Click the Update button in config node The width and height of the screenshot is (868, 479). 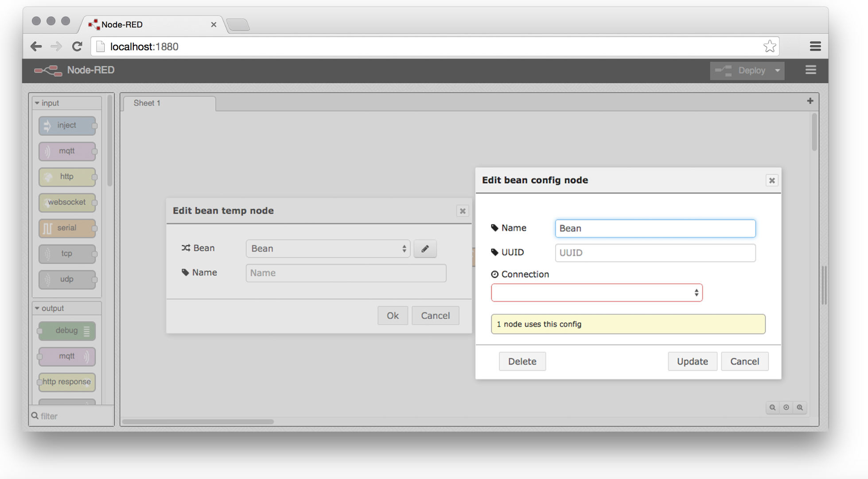693,361
